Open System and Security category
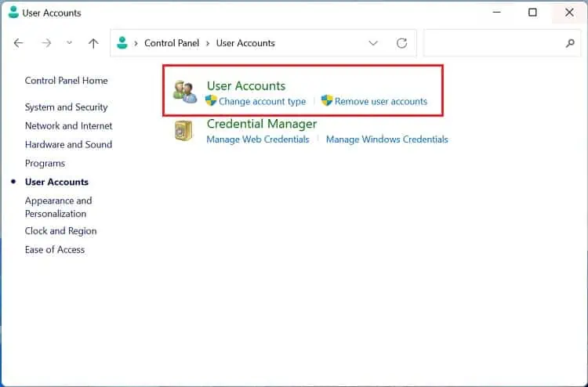Image resolution: width=588 pixels, height=387 pixels. tap(67, 107)
